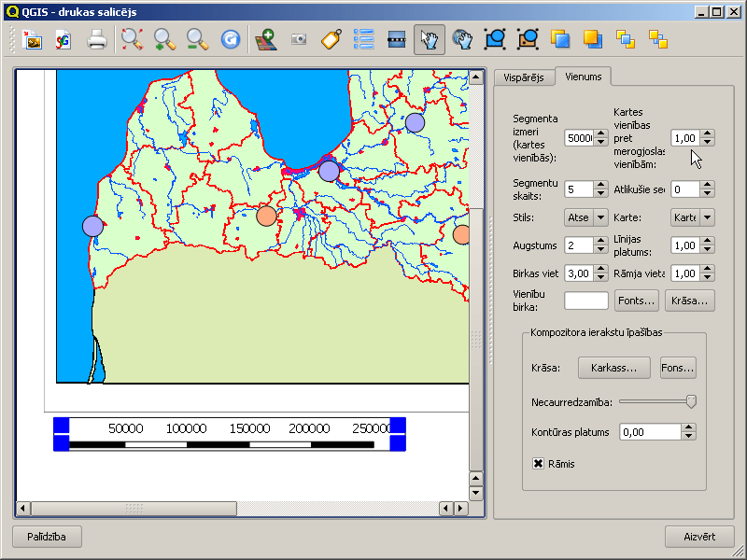Click the raise selected items icon

point(560,40)
